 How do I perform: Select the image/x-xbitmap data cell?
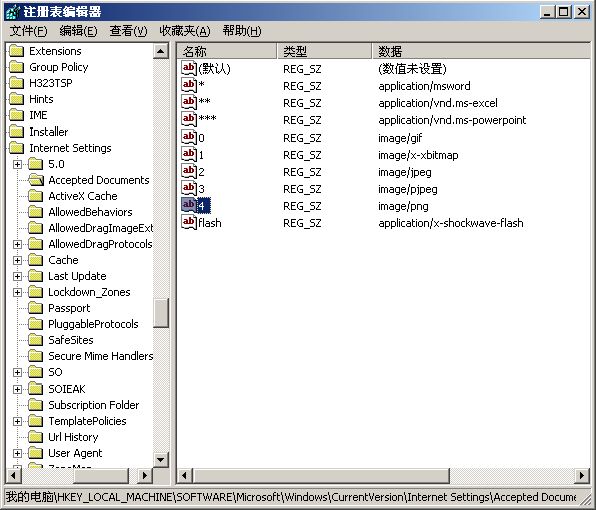418,155
